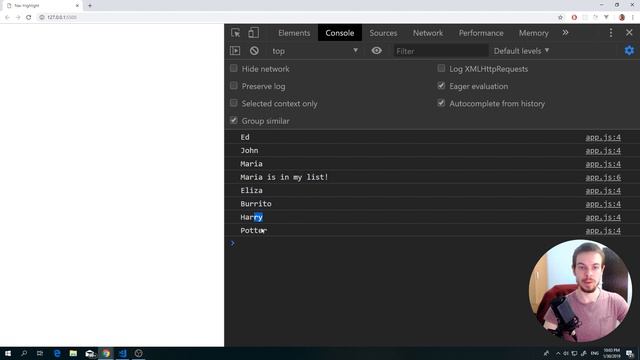This screenshot has width=640, height=360.
Task: Open the Windows Action Center
Action: [x=630, y=353]
